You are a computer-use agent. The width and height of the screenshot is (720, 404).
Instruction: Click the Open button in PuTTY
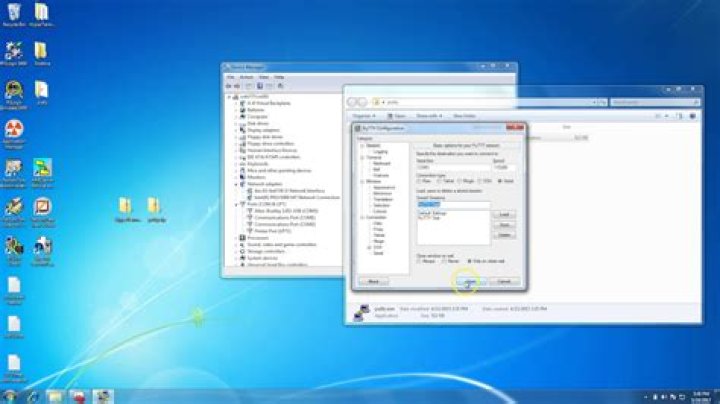(x=471, y=281)
